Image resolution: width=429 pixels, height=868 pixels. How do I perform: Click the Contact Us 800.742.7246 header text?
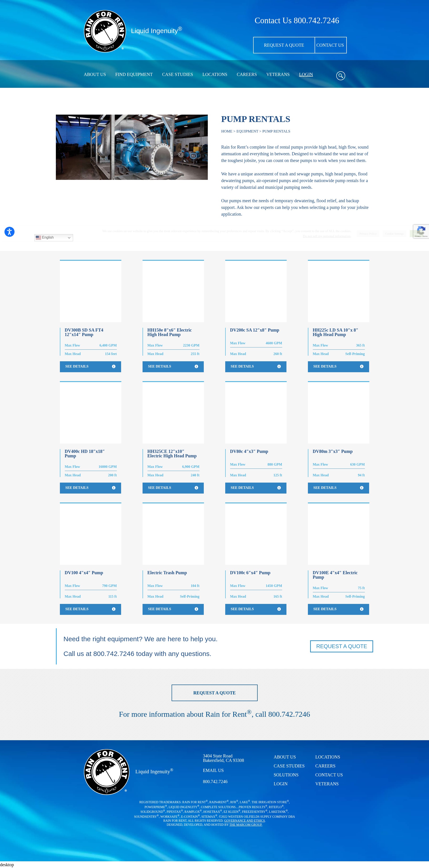coord(297,21)
